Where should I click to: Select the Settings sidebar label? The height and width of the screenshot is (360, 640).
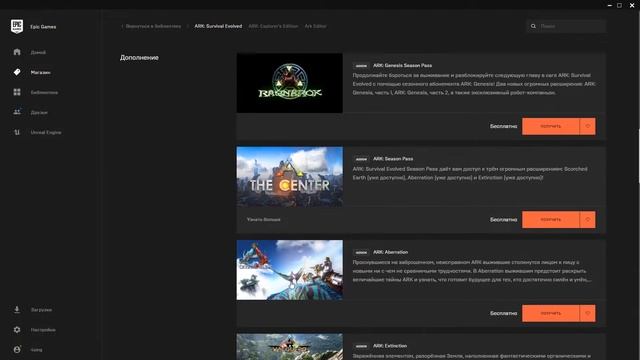pos(43,330)
